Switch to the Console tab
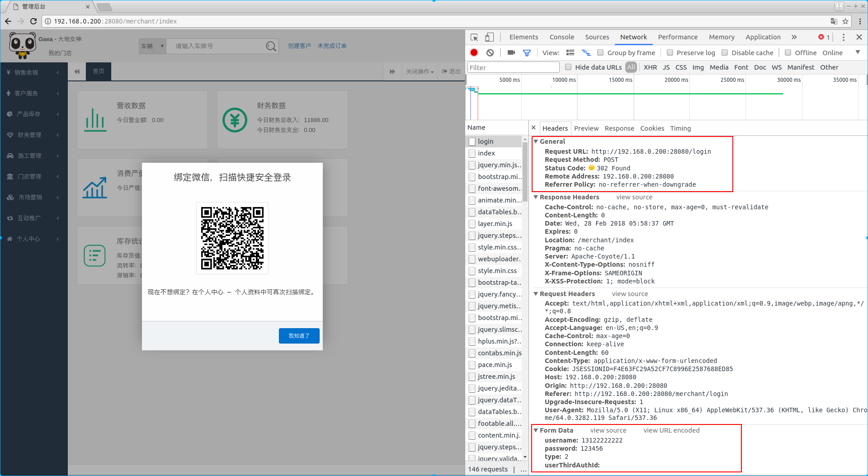Screen dimensions: 868x476 pyautogui.click(x=561, y=37)
